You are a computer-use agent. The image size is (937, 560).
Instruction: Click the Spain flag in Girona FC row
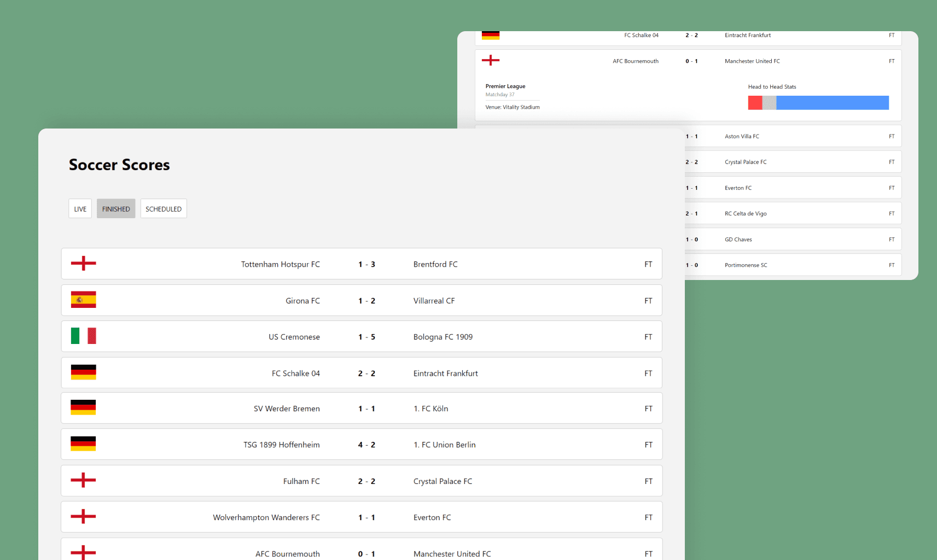[83, 300]
